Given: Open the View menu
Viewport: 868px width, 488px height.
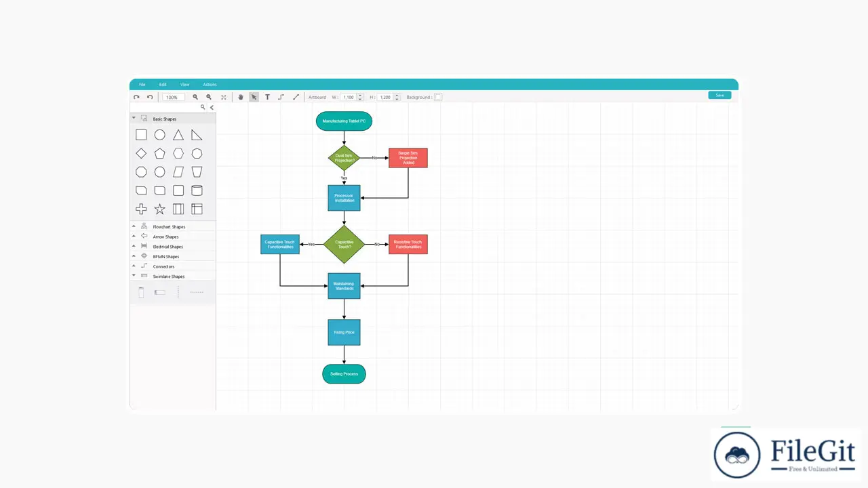Looking at the screenshot, I should point(184,85).
